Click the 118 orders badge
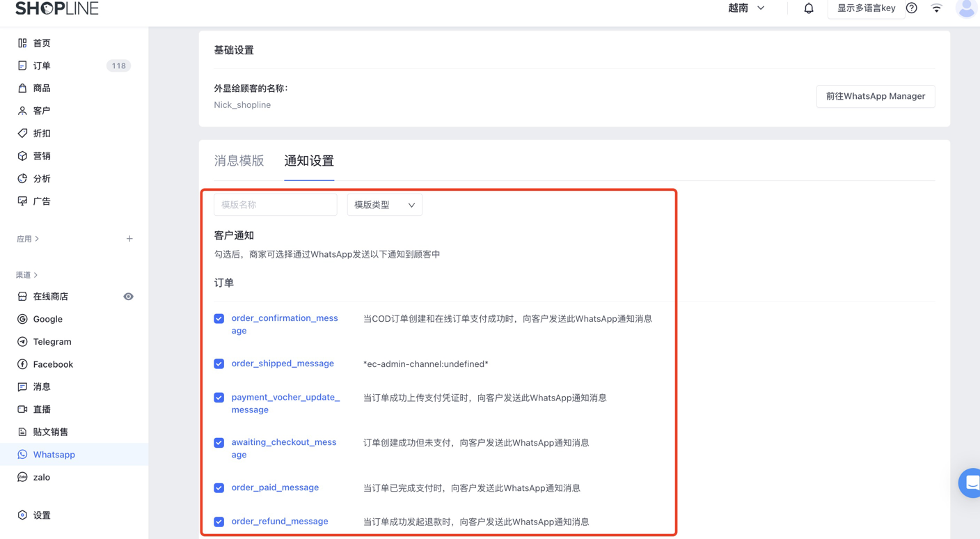980x539 pixels. (x=118, y=65)
